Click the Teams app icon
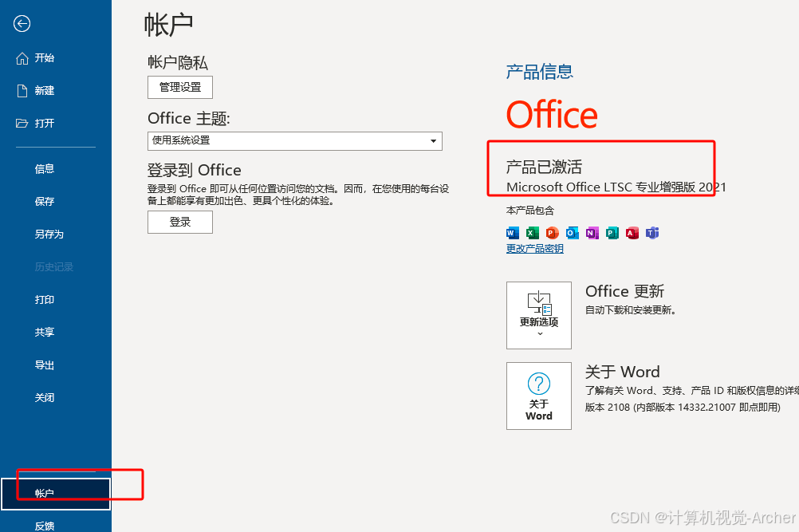Image resolution: width=799 pixels, height=532 pixels. tap(652, 233)
